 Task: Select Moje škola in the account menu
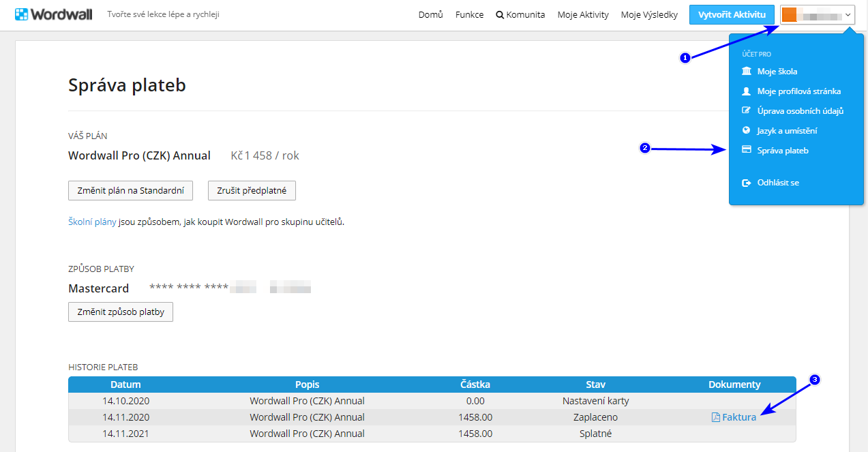tap(777, 72)
